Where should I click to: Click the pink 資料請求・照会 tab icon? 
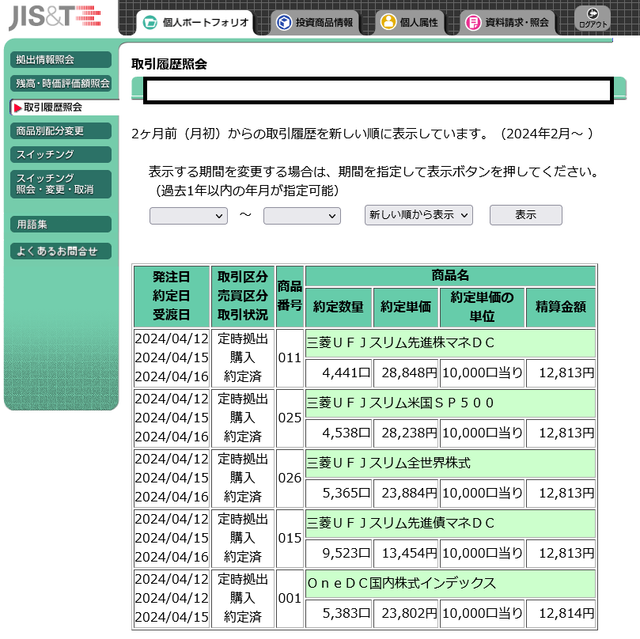(473, 22)
